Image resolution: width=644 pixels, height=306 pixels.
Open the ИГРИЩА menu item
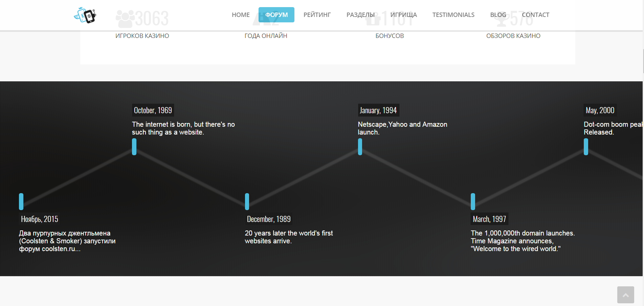pos(403,15)
